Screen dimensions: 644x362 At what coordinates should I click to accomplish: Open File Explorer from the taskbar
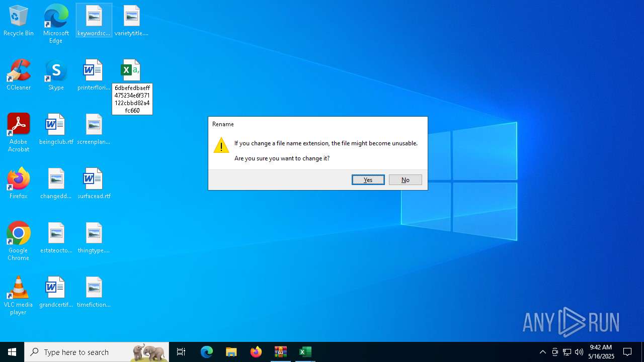(231, 352)
